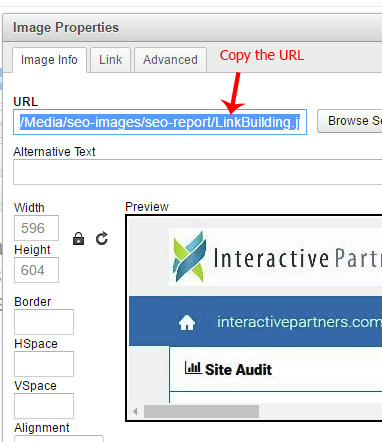
Task: Click the Image Properties dialog title
Action: click(66, 27)
